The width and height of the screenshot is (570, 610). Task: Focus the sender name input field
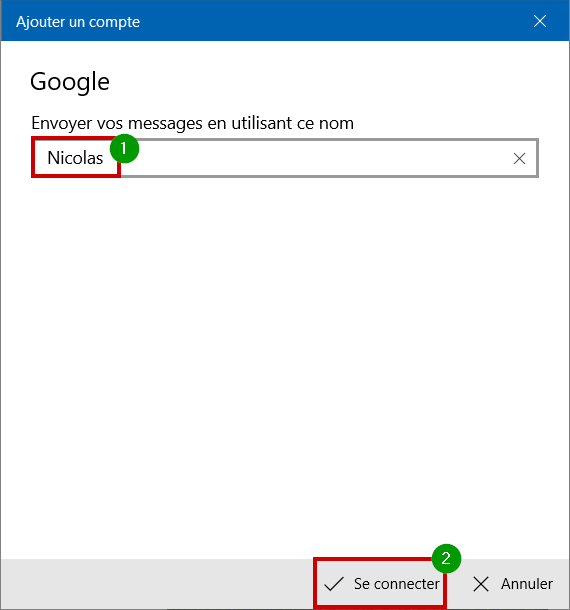coord(285,158)
